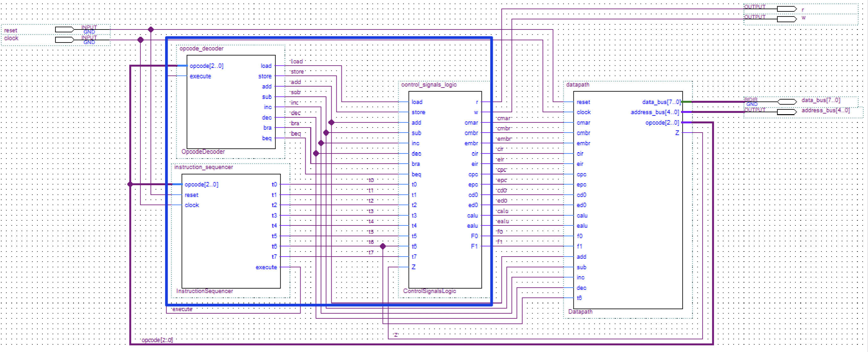Select the reset input pin symbol
The width and height of the screenshot is (868, 352).
64,30
